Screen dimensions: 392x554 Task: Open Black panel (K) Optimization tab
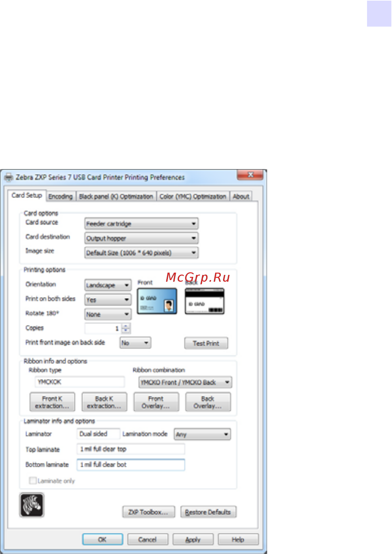point(116,196)
